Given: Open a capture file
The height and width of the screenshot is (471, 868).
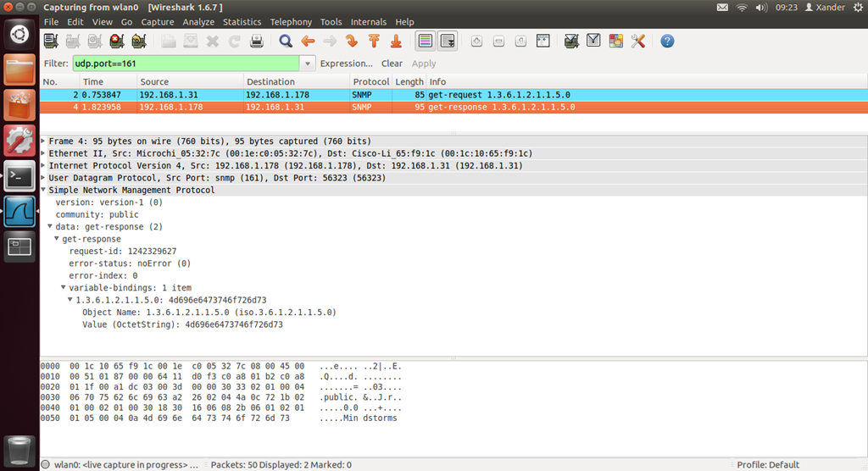Looking at the screenshot, I should (169, 41).
